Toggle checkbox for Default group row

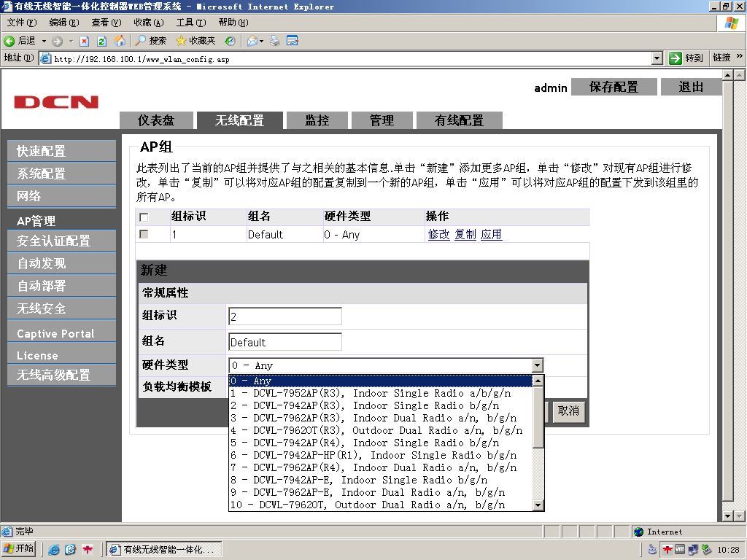(144, 234)
